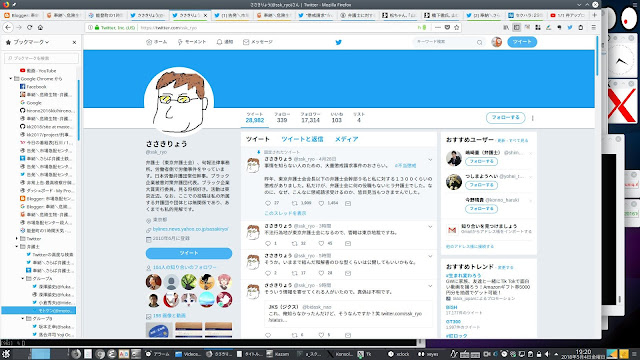
Task: Open the Gmail find-friends icon
Action: [452, 230]
